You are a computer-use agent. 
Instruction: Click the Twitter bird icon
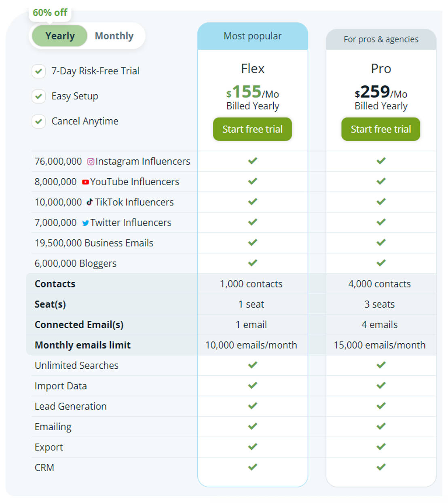(85, 223)
